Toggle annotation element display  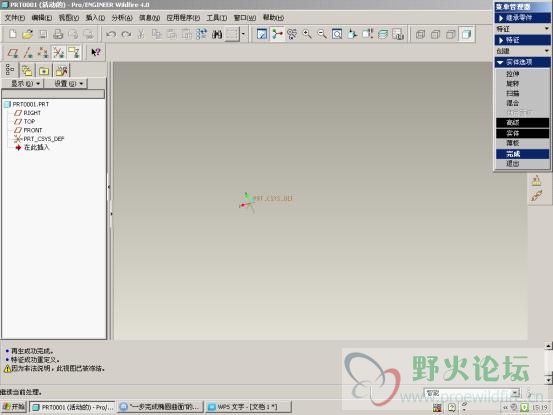point(74,53)
